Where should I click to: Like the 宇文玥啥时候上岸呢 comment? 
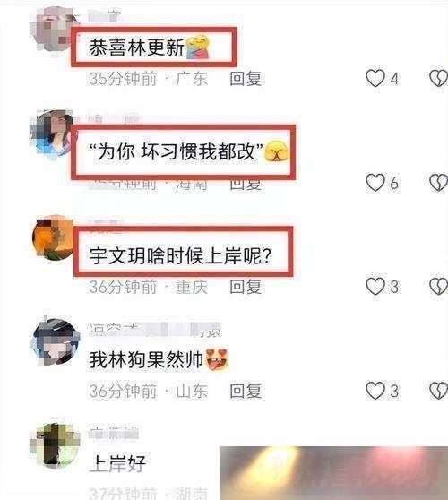tap(375, 287)
